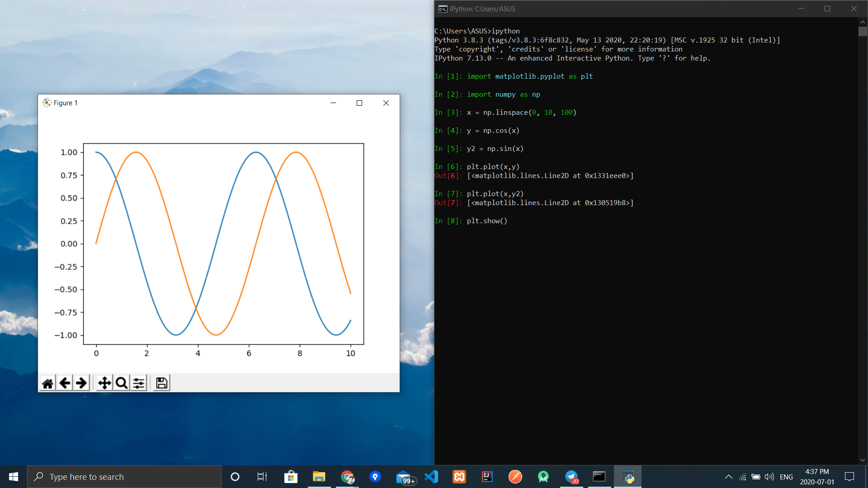Click the Back to previous view arrow
Screen dimensions: 868x488
tap(65, 383)
